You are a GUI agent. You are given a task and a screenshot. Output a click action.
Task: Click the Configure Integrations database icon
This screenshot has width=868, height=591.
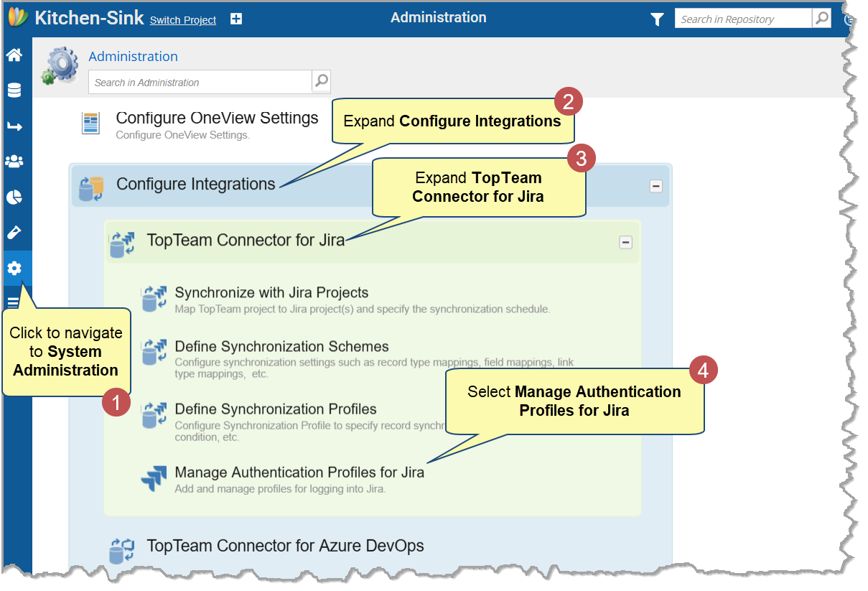[x=91, y=188]
